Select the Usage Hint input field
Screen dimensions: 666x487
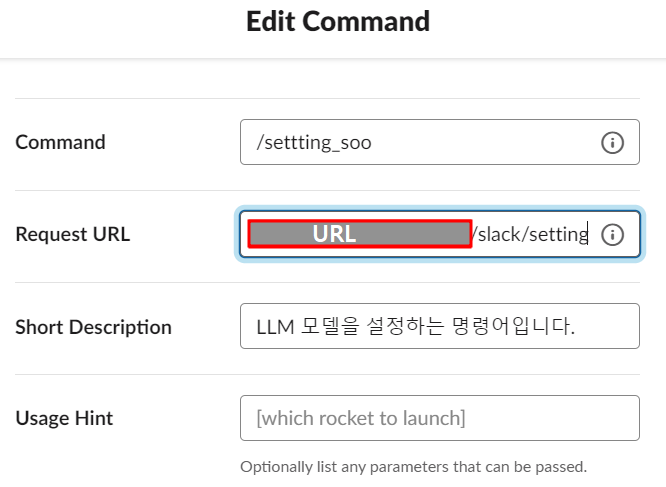tap(439, 418)
